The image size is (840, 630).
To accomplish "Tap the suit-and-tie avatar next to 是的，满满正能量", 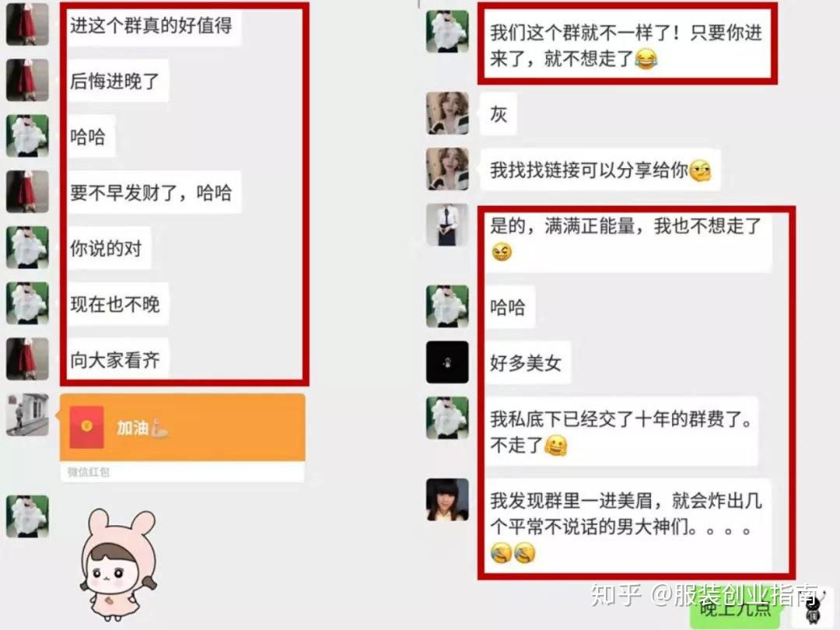I will 447,225.
